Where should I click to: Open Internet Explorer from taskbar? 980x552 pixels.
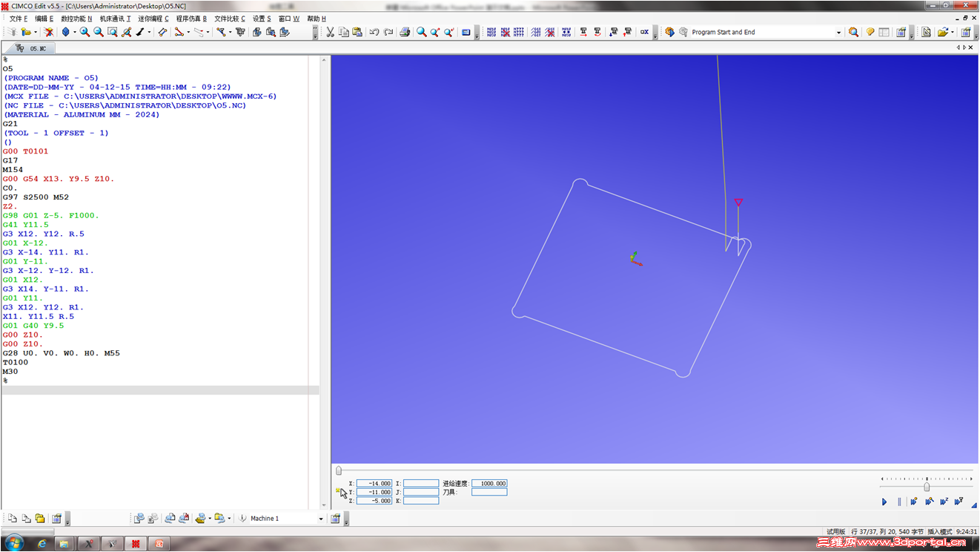coord(42,544)
